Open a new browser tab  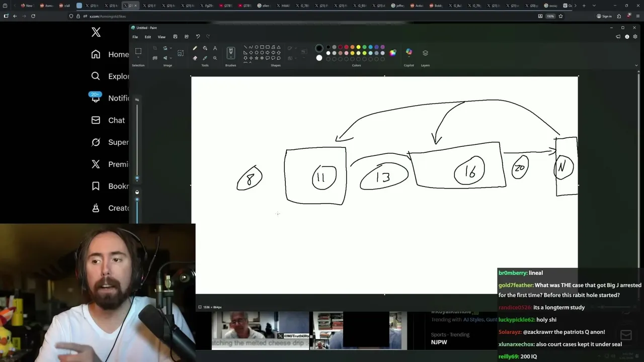584,6
